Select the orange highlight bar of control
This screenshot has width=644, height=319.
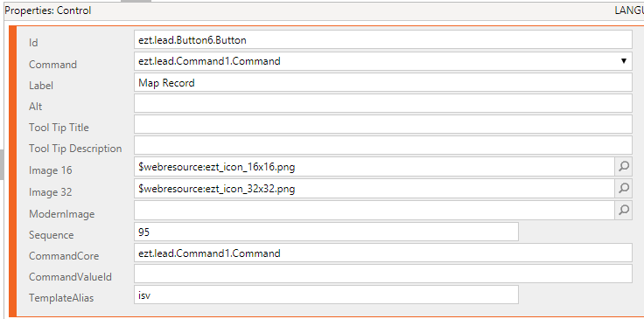click(12, 171)
